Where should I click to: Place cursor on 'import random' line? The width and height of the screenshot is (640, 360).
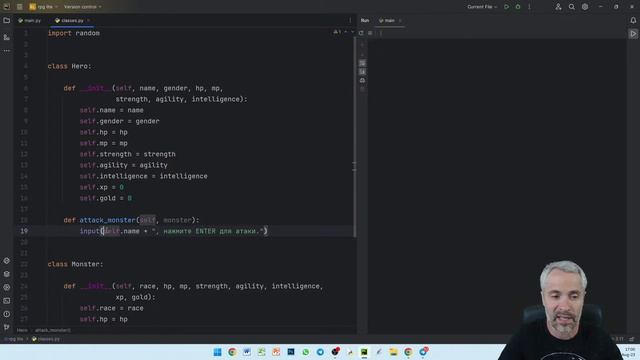(73, 33)
